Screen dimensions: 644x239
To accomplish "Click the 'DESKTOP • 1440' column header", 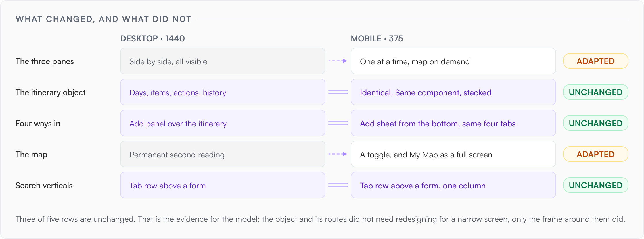I will pos(152,38).
